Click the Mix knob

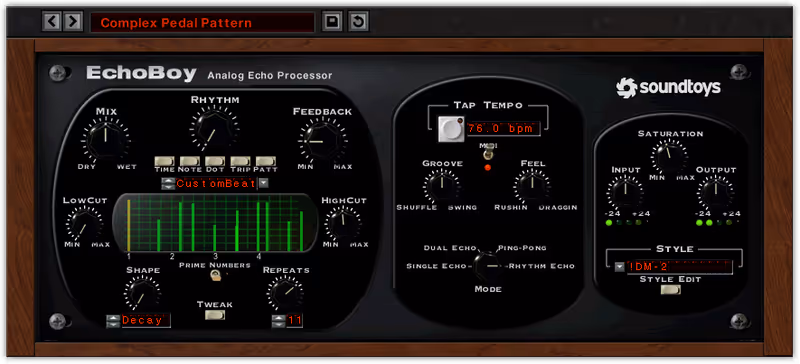point(106,139)
